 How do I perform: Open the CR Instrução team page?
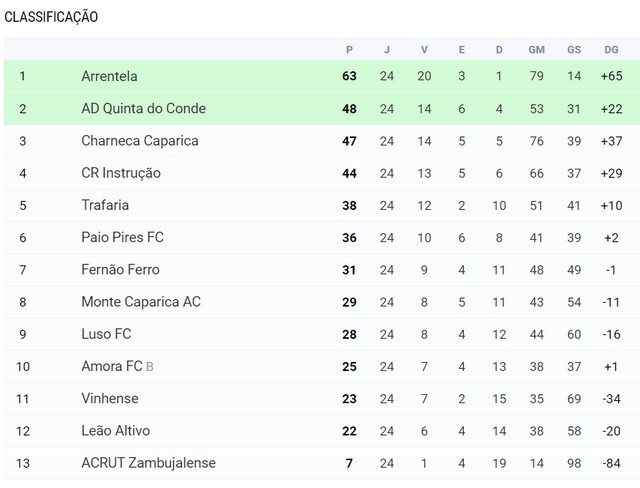[121, 173]
